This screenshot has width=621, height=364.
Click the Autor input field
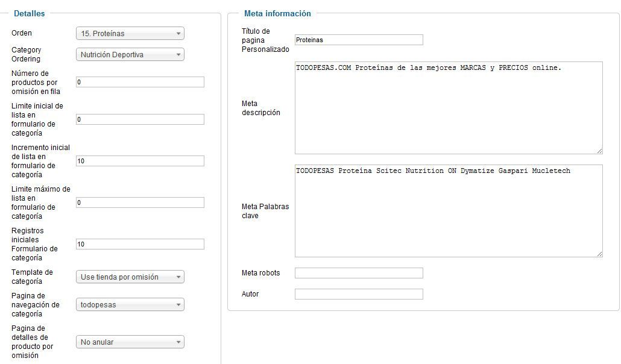359,294
